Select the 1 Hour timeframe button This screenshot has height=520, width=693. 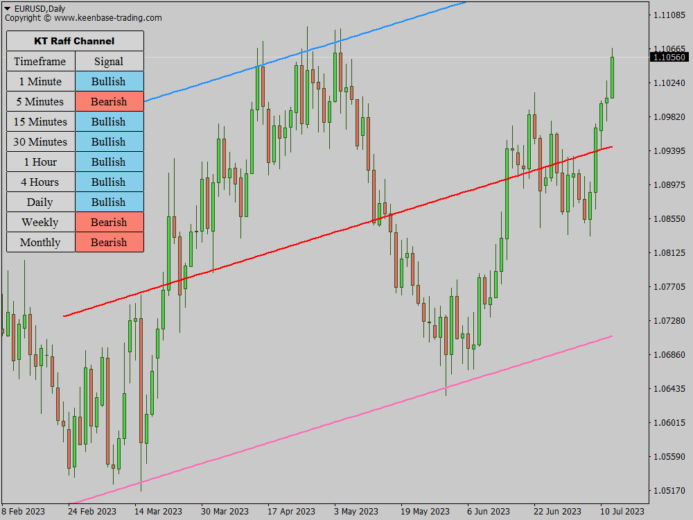click(41, 162)
